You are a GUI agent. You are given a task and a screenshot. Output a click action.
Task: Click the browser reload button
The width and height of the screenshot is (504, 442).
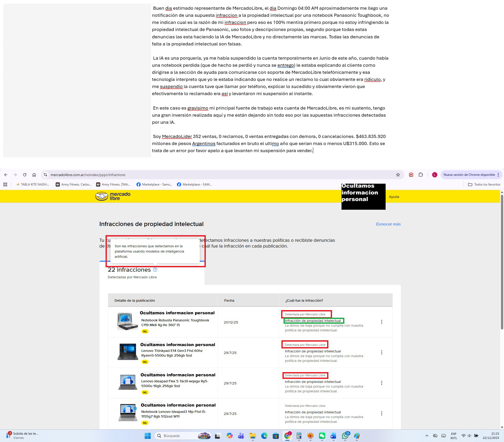[x=25, y=175]
